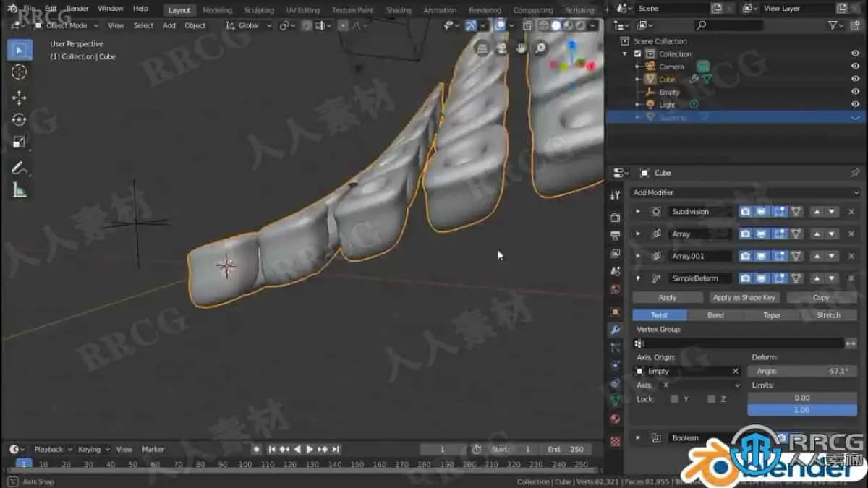868x488 pixels.
Task: Select Bend deform mode
Action: (x=715, y=315)
